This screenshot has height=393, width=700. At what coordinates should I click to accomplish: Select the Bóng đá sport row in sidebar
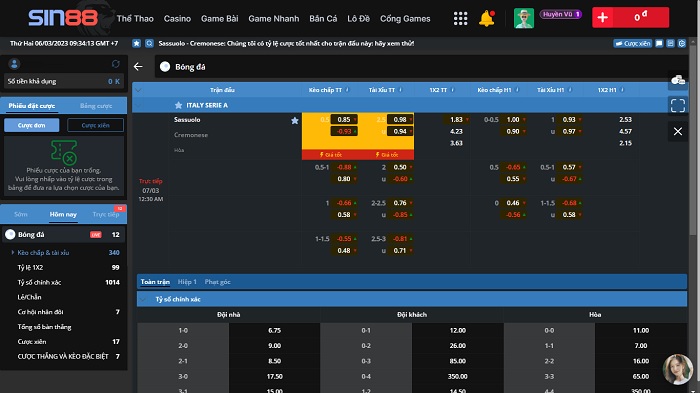(63, 234)
